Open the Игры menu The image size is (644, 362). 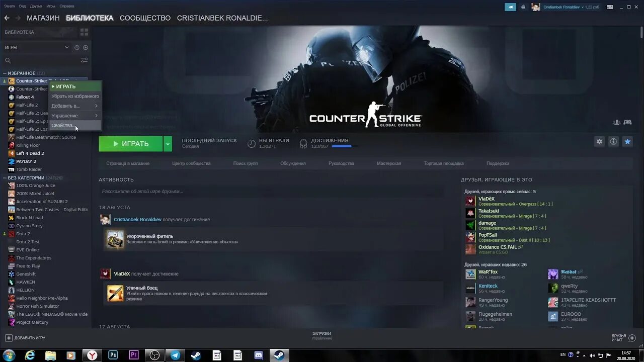(x=51, y=6)
